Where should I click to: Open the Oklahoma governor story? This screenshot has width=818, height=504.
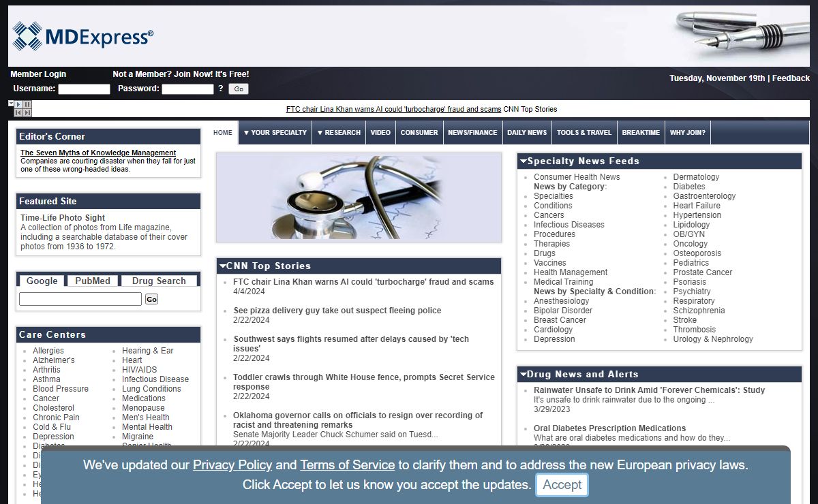pos(358,420)
